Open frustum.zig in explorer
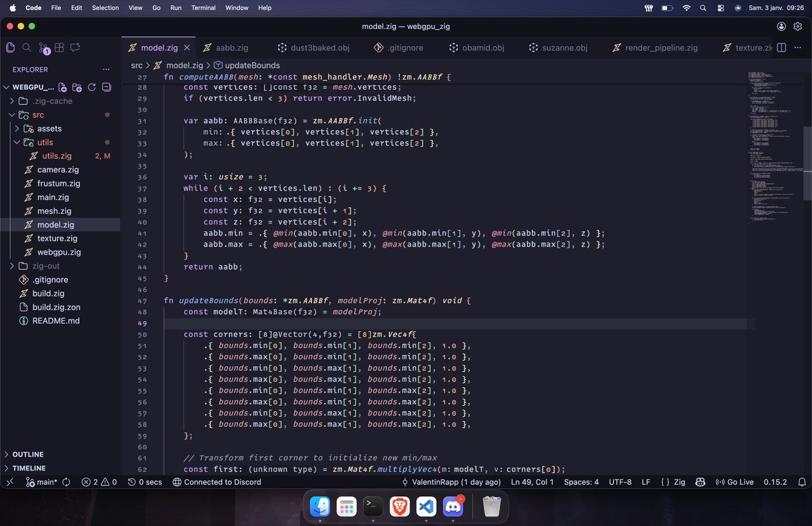The height and width of the screenshot is (526, 812). pyautogui.click(x=61, y=183)
